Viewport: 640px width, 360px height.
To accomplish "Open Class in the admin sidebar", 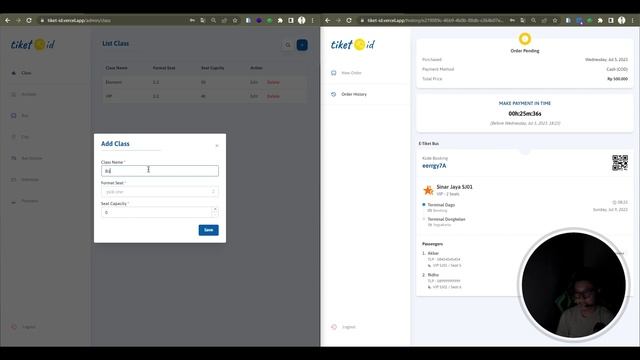I will point(26,73).
